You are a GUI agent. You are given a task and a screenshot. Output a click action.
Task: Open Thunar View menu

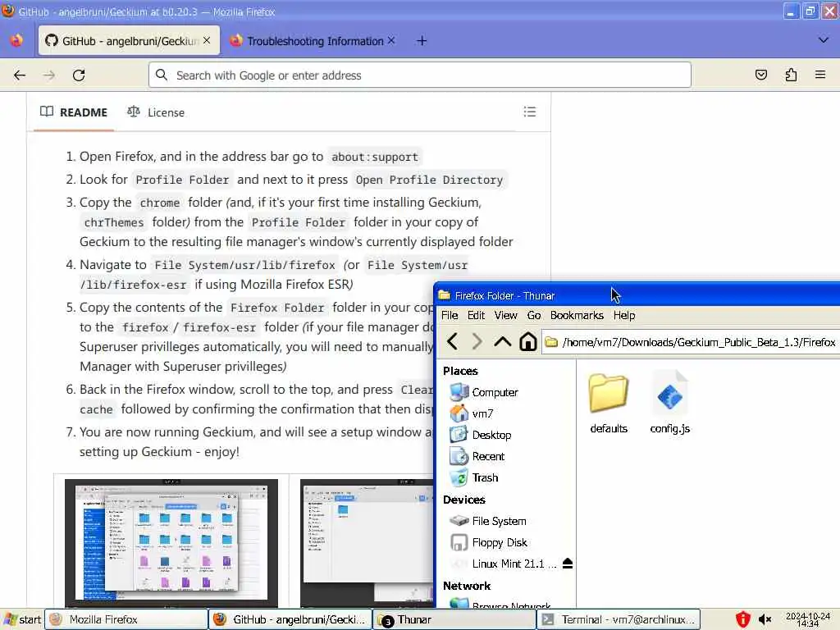[505, 315]
